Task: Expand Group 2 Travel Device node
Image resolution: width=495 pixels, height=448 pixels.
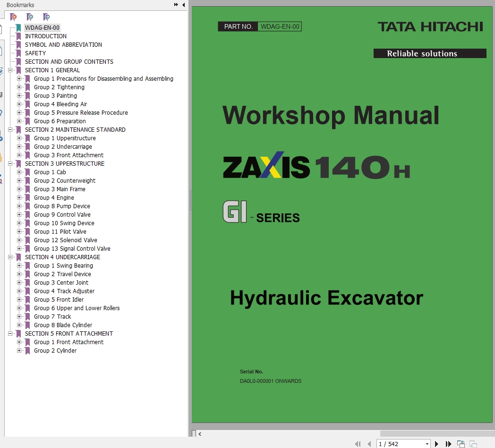Action: click(x=19, y=274)
